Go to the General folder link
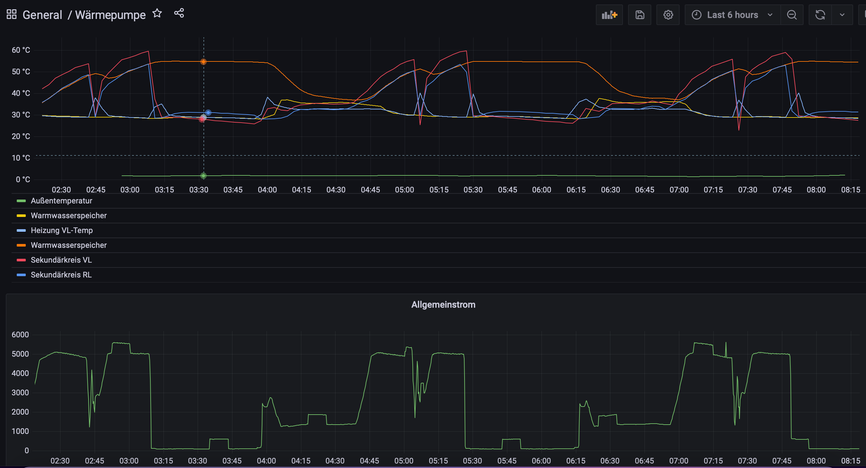The width and height of the screenshot is (866, 468). tap(42, 15)
